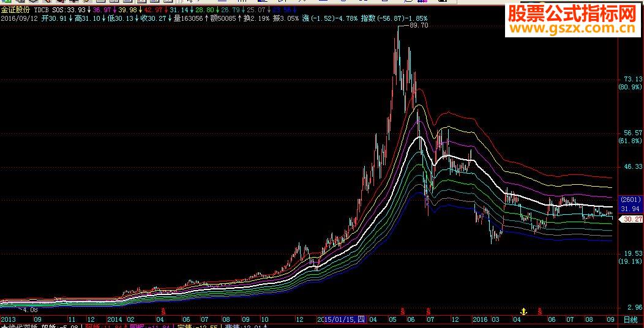644x328 pixels.
Task: Click the turnover amount 额50085
Action: pyautogui.click(x=223, y=18)
